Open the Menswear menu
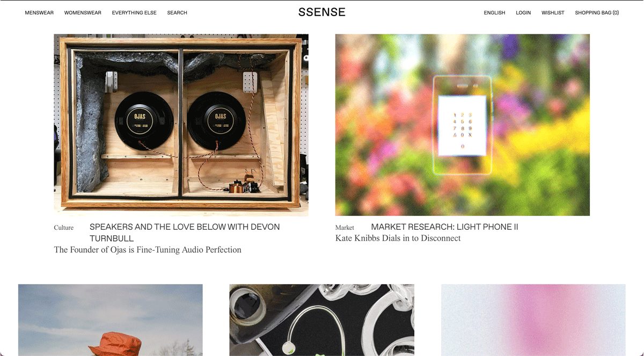This screenshot has width=644, height=356. click(x=39, y=13)
